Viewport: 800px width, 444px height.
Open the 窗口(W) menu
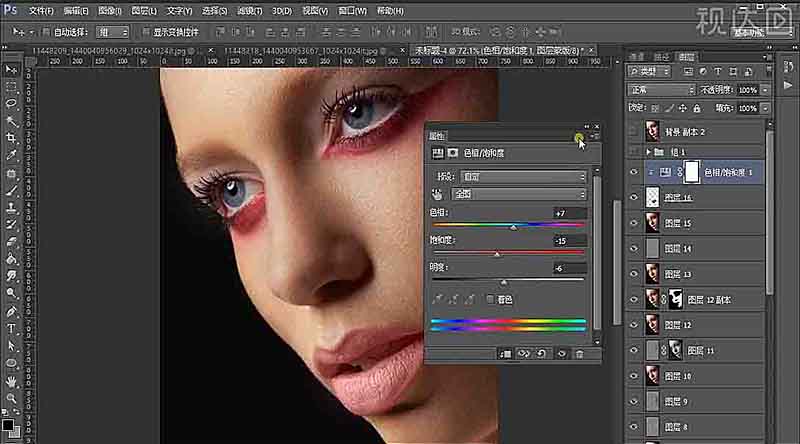coord(353,11)
